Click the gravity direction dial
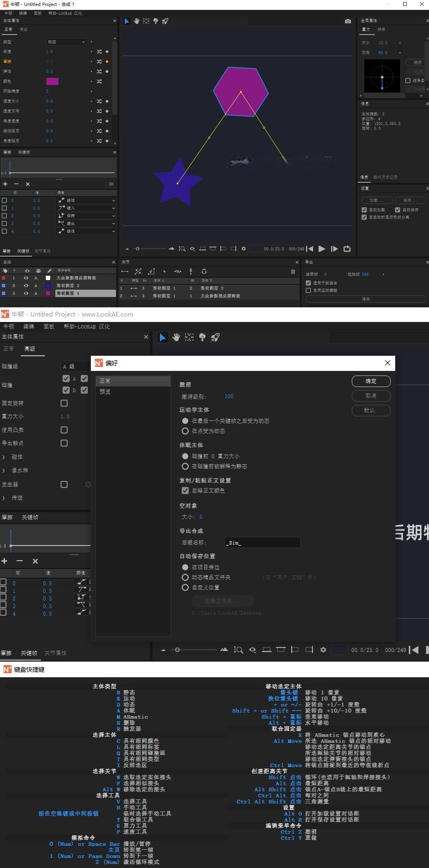Image resolution: width=429 pixels, height=868 pixels. click(x=382, y=77)
